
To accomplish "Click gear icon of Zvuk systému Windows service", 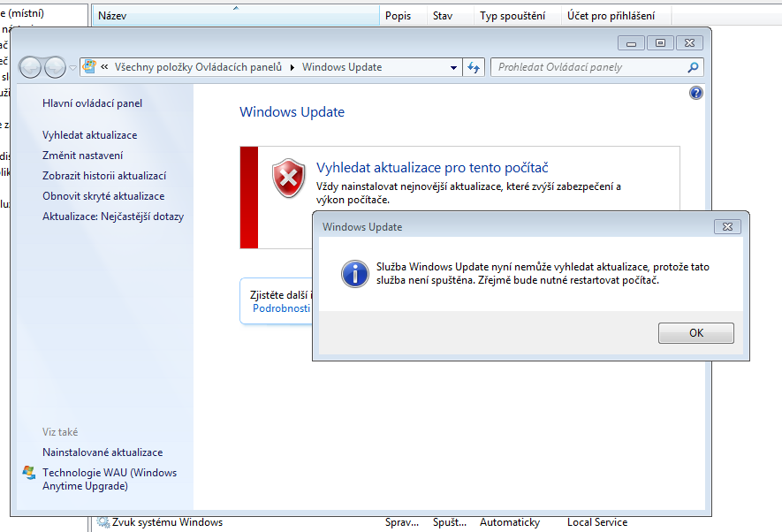I will [102, 522].
